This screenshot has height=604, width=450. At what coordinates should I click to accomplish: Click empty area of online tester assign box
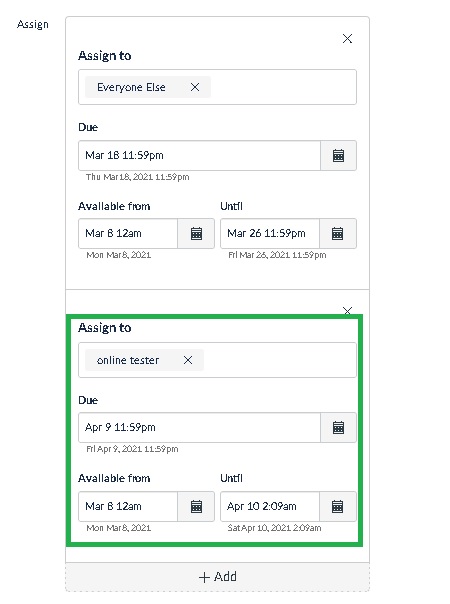[279, 360]
